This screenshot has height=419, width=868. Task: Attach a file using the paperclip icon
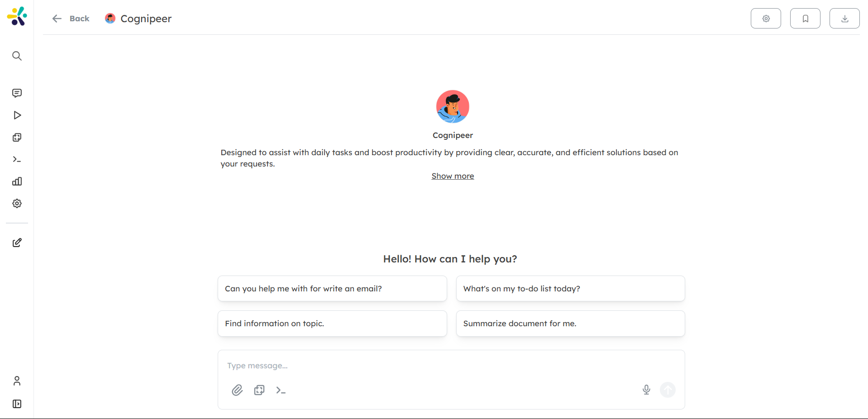tap(237, 390)
